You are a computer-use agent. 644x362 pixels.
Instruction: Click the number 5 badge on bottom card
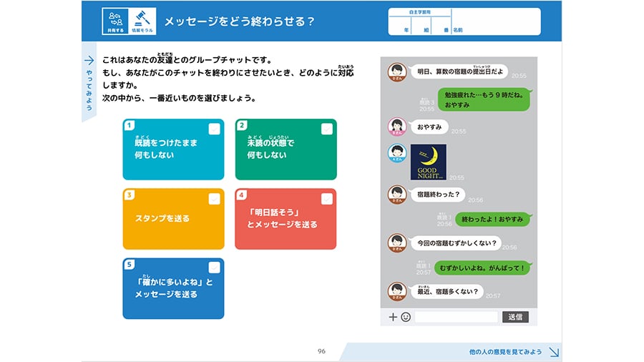click(x=130, y=264)
